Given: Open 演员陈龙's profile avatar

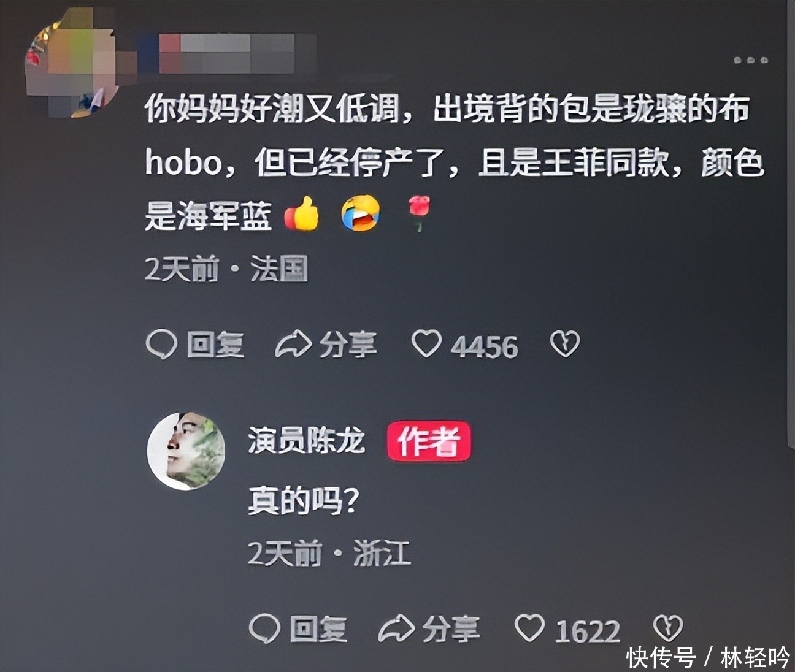Looking at the screenshot, I should (x=186, y=451).
